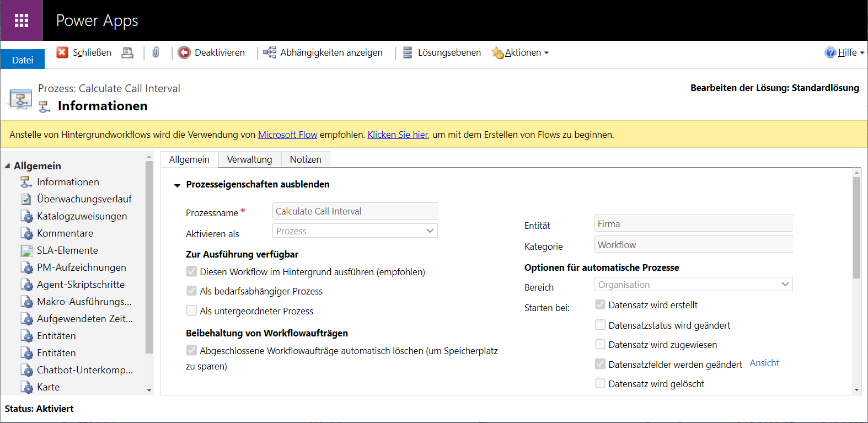Click the Karte icon in sidebar

tap(26, 387)
